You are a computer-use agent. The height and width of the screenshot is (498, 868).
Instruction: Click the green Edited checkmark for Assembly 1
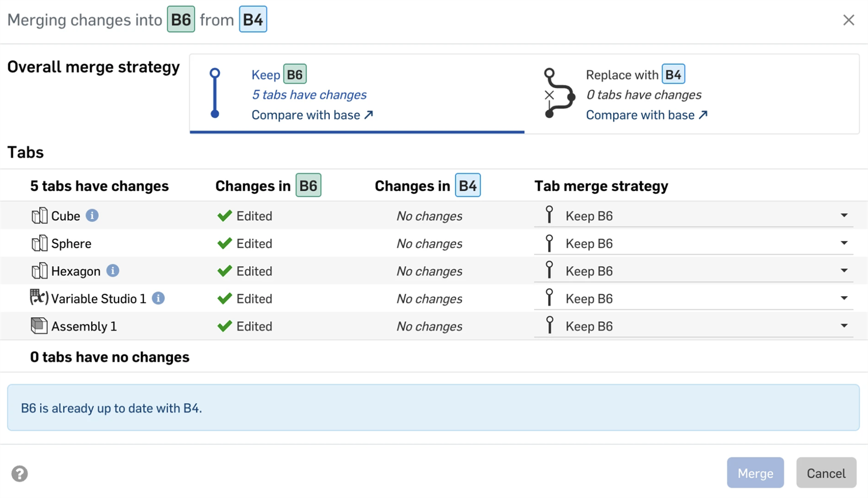click(225, 326)
